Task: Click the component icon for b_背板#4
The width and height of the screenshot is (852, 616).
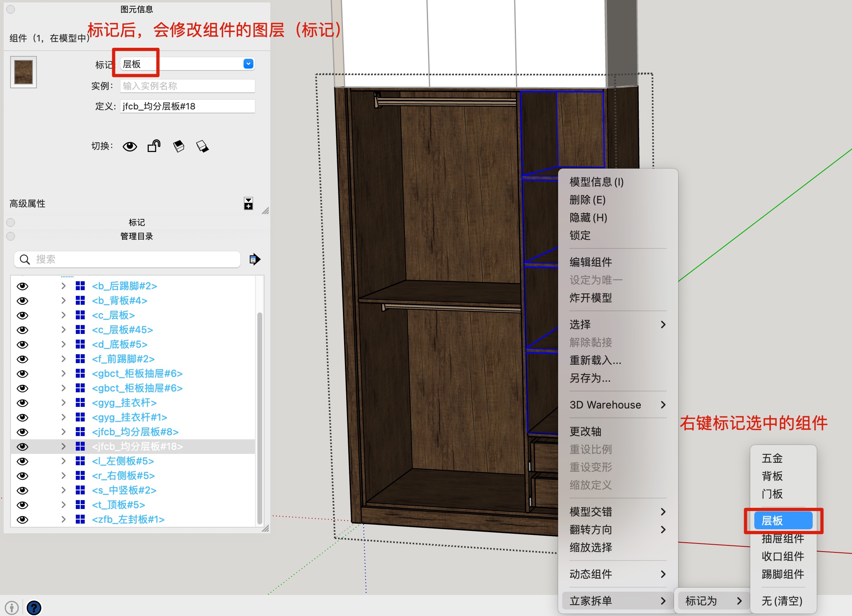Action: pyautogui.click(x=80, y=301)
